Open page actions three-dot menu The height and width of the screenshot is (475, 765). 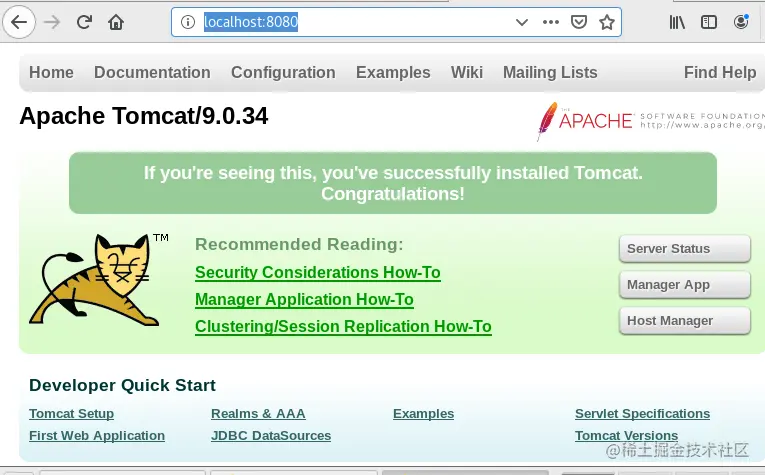[x=550, y=22]
